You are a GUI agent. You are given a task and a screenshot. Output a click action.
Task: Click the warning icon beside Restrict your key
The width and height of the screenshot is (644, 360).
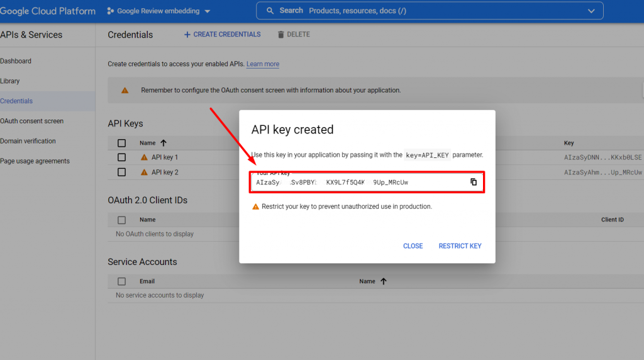pyautogui.click(x=255, y=206)
